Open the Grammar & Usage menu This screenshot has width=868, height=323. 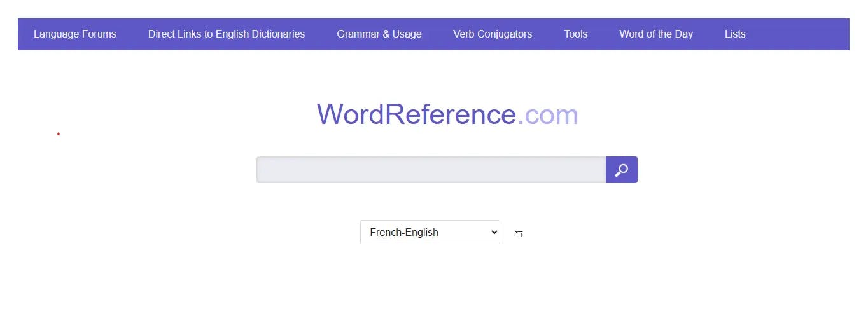point(379,34)
